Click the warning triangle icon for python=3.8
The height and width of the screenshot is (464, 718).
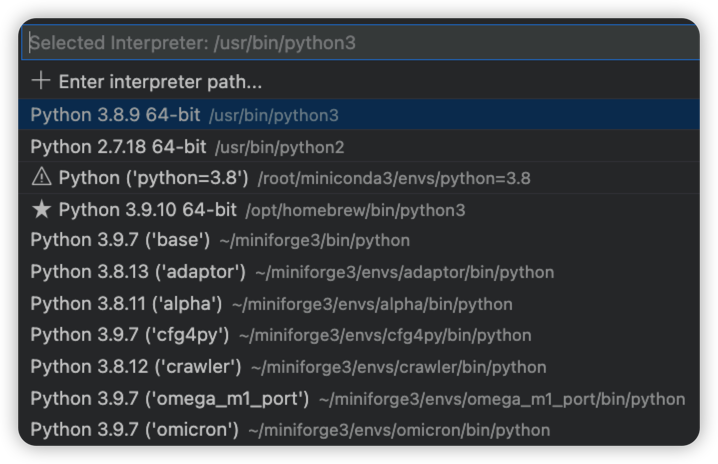pos(41,178)
